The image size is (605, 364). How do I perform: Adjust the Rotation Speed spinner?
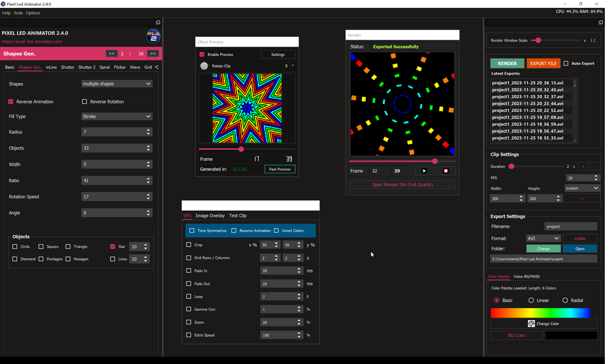click(148, 197)
